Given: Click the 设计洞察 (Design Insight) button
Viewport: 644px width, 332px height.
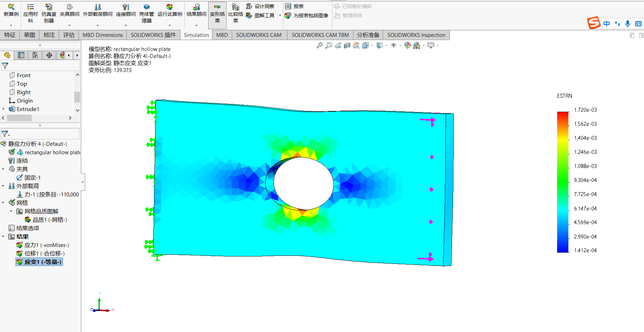Looking at the screenshot, I should [x=260, y=6].
